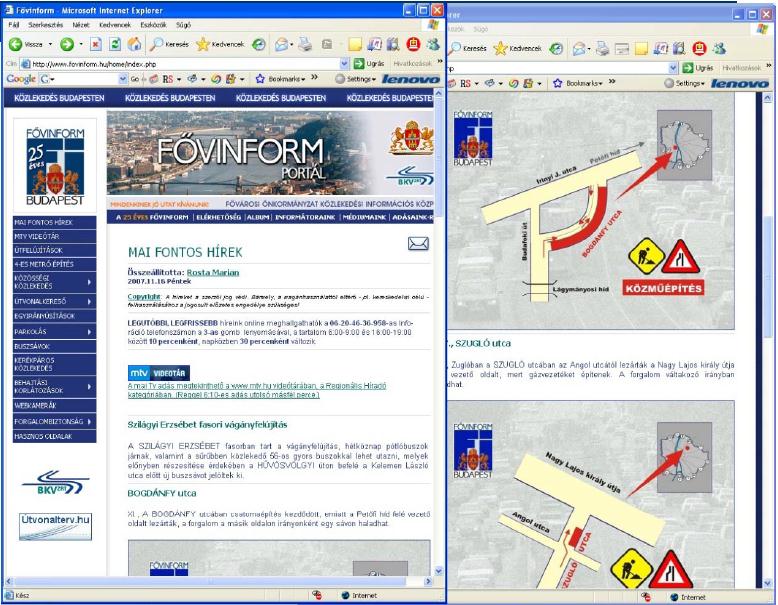
Task: Go to Home page icon in front window
Action: point(134,45)
